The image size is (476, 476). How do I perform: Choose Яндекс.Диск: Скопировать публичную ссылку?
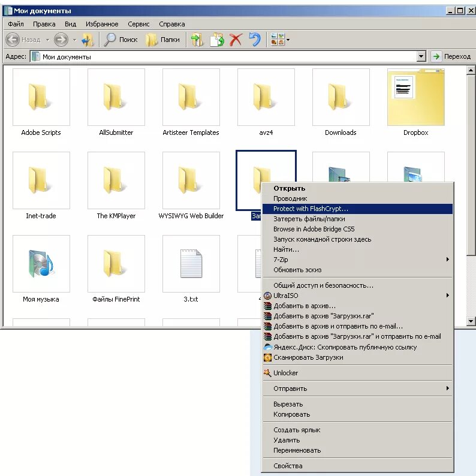click(358, 347)
